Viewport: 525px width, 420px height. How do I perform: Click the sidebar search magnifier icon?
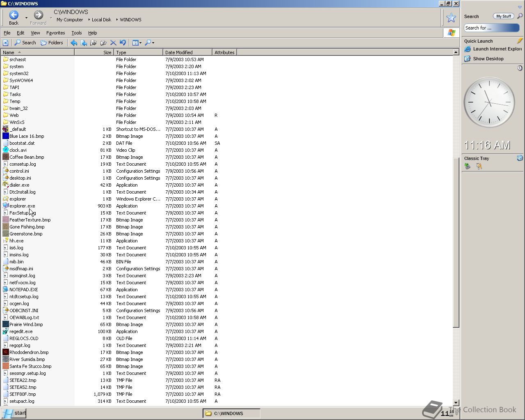tap(520, 16)
